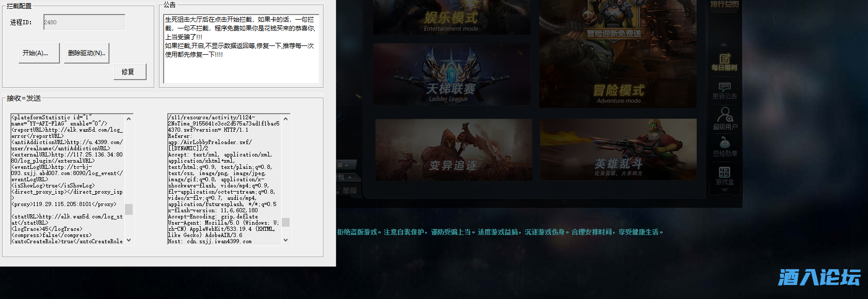Click the 删除驱动(N).. delete driver button
The image size is (868, 299).
86,53
